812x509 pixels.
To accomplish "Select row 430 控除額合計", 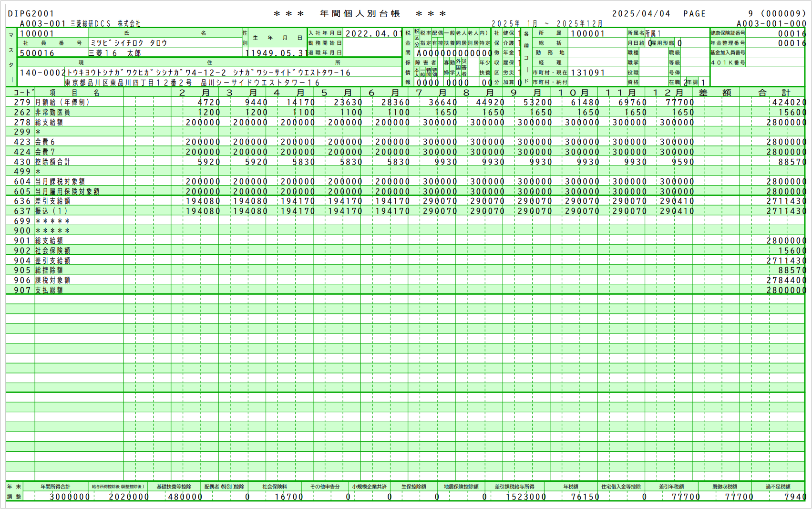I will (x=52, y=162).
